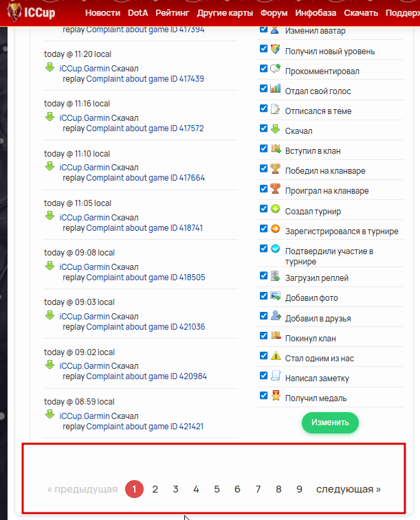This screenshot has height=520, width=420.
Task: Click the speech bubble icon for Прокомментировал
Action: click(x=276, y=69)
